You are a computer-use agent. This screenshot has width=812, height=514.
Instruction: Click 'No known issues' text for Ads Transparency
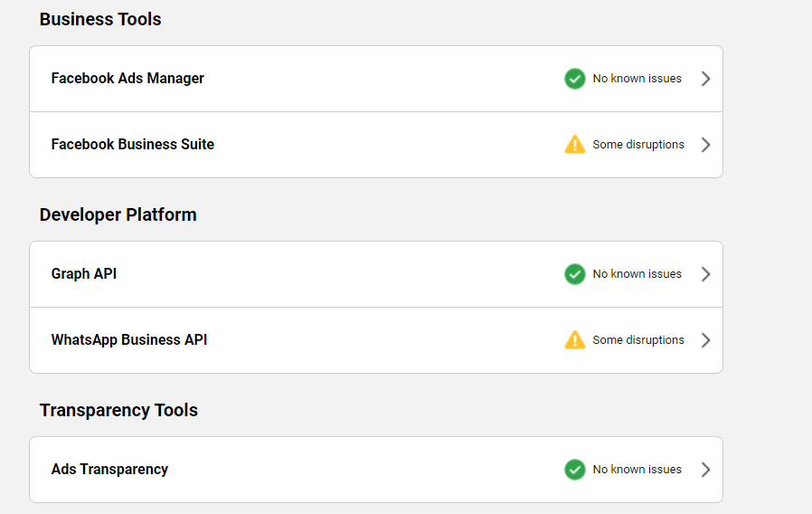(637, 470)
